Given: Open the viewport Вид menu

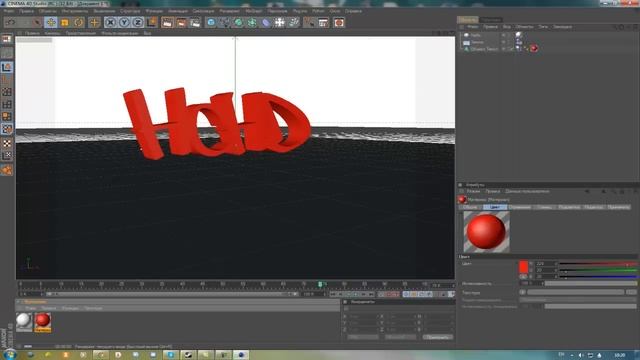Looking at the screenshot, I should tap(147, 33).
